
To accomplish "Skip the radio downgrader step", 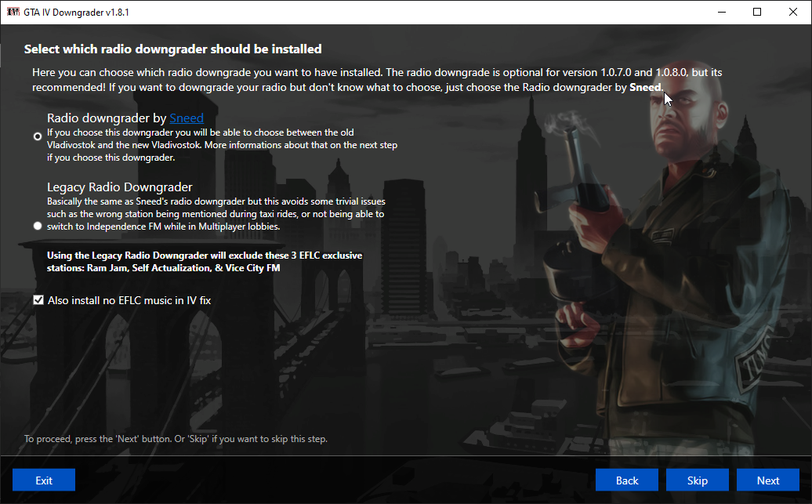I will 697,480.
